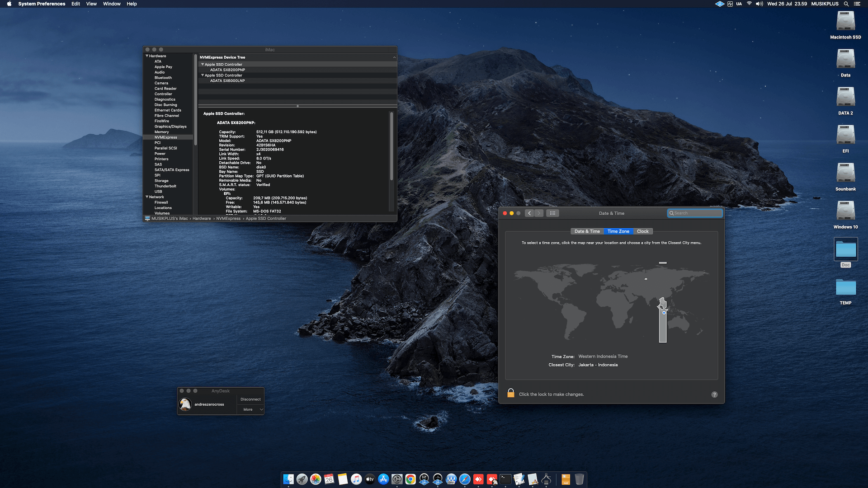Viewport: 868px width, 488px height.
Task: Open Finder from the Dock
Action: [x=288, y=479]
